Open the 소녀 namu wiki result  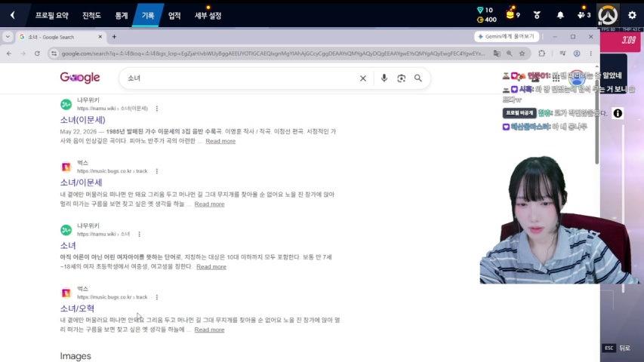point(68,245)
